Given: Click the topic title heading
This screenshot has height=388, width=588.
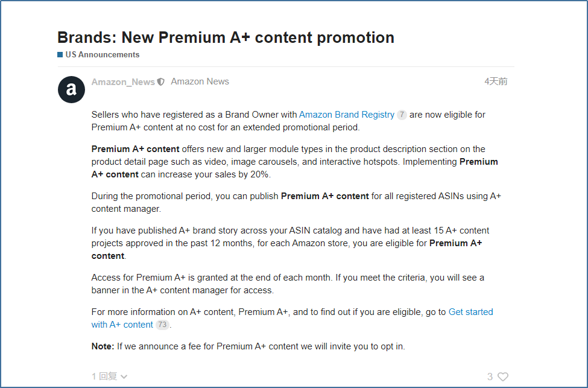Looking at the screenshot, I should point(226,37).
